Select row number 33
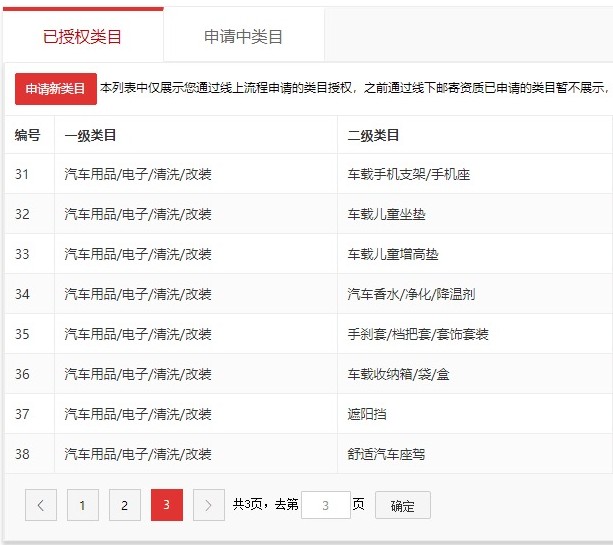Viewport: 613px width, 545px height. tap(22, 254)
